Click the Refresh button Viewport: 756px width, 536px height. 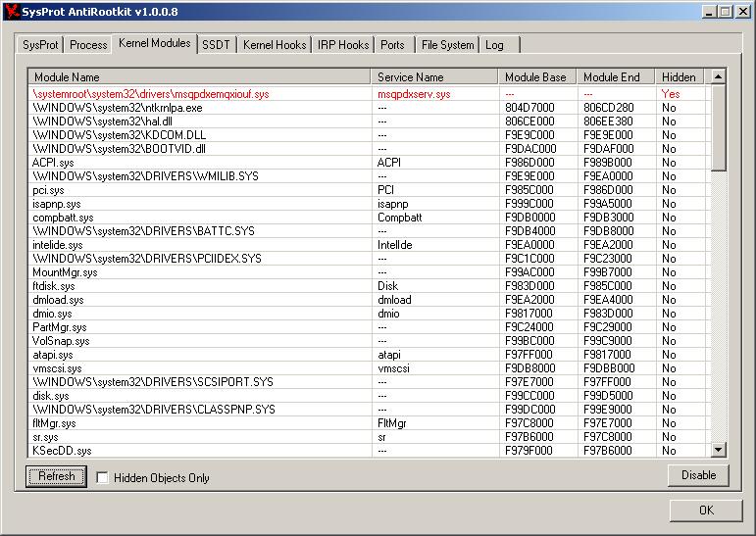tap(57, 476)
